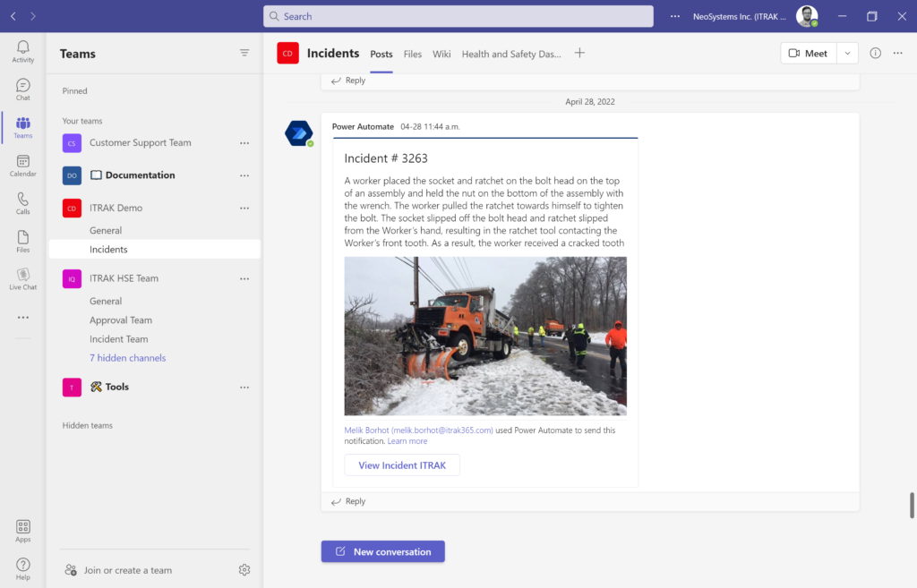This screenshot has width=917, height=588.
Task: Open the Calls section
Action: pyautogui.click(x=22, y=202)
